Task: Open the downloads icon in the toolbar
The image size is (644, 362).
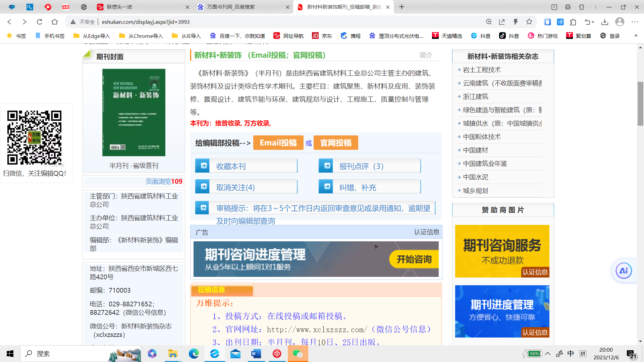Action: click(605, 22)
